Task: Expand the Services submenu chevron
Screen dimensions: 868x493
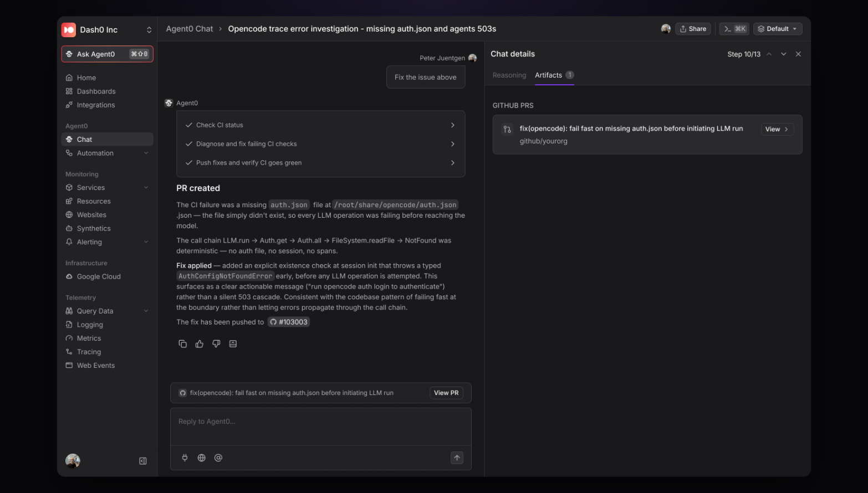Action: click(146, 188)
